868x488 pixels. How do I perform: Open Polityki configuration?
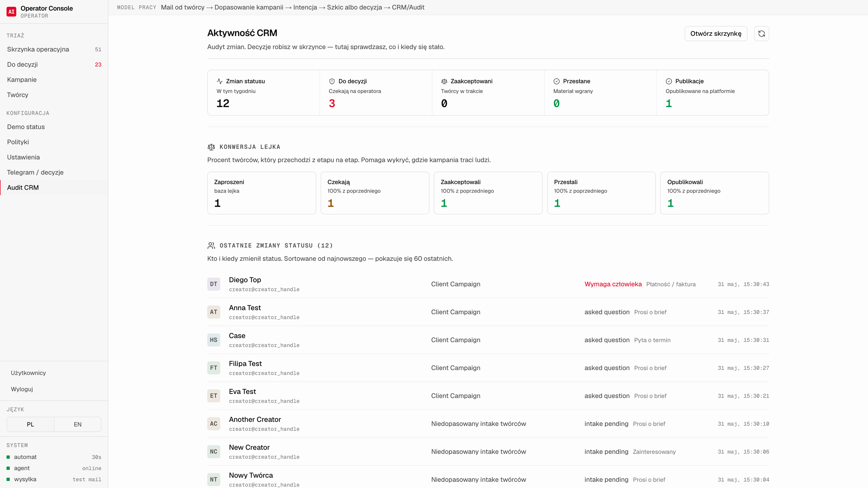click(54, 142)
